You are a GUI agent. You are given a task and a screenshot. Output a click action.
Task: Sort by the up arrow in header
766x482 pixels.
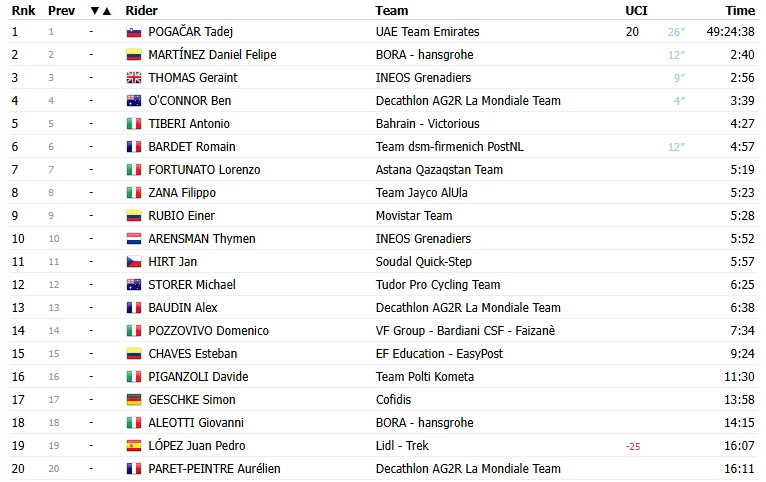tap(107, 11)
